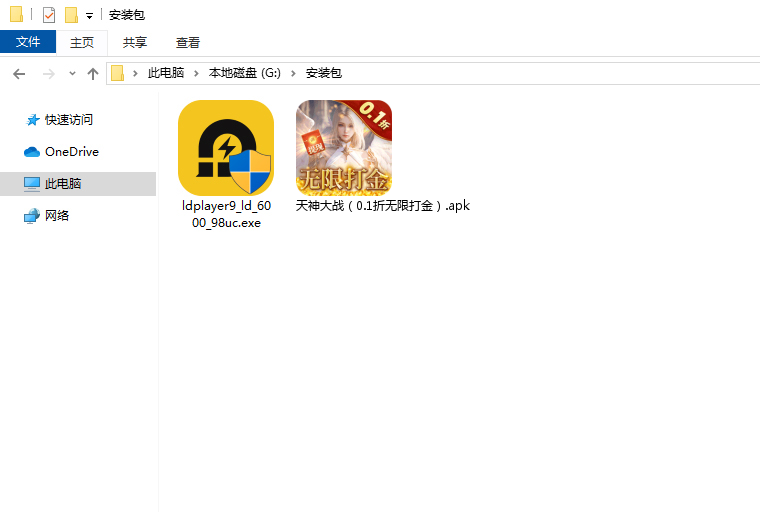Switch to the 共享 ribbon tab
760x512 pixels.
(135, 42)
